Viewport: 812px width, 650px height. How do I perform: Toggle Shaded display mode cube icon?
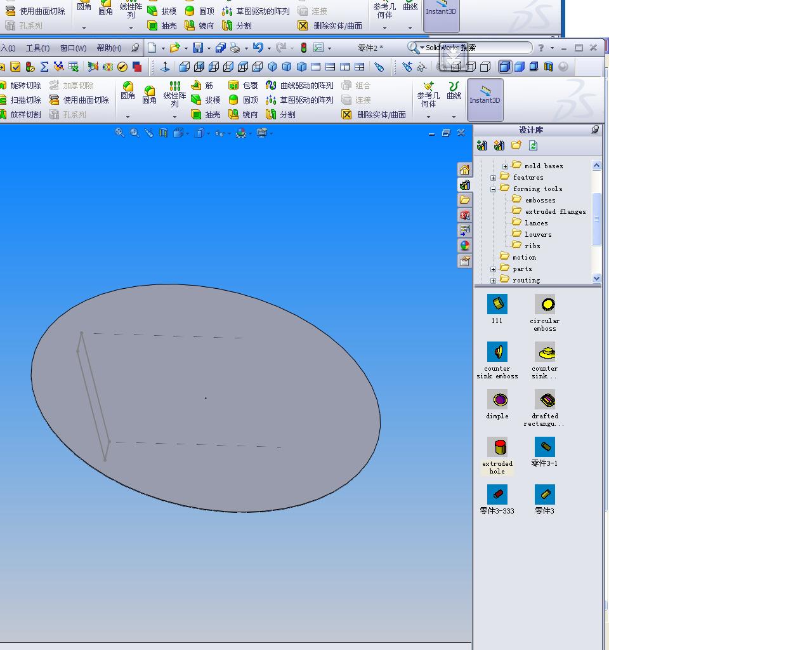click(520, 67)
